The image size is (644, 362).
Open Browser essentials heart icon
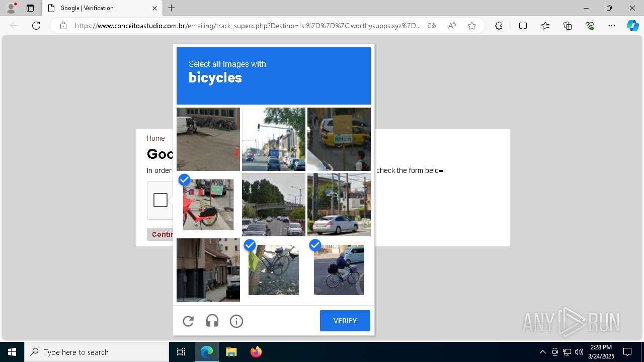590,26
